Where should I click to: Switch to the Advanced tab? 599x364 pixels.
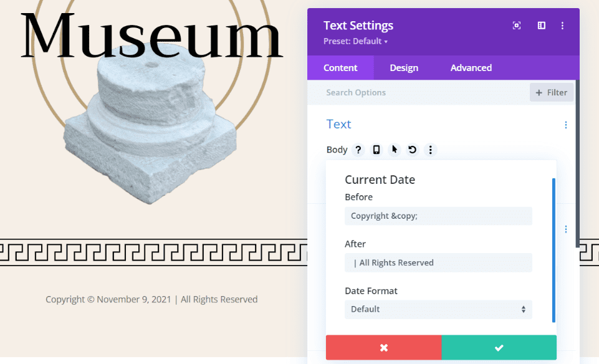tap(471, 67)
